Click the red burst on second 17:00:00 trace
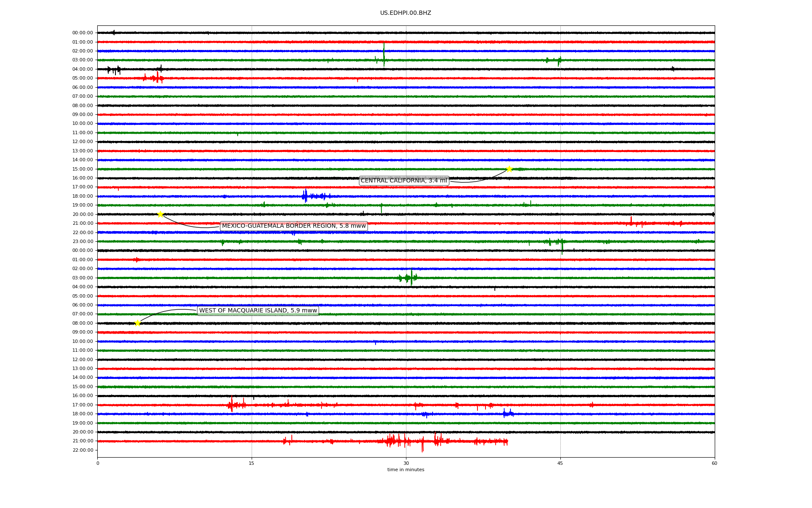 coord(232,405)
